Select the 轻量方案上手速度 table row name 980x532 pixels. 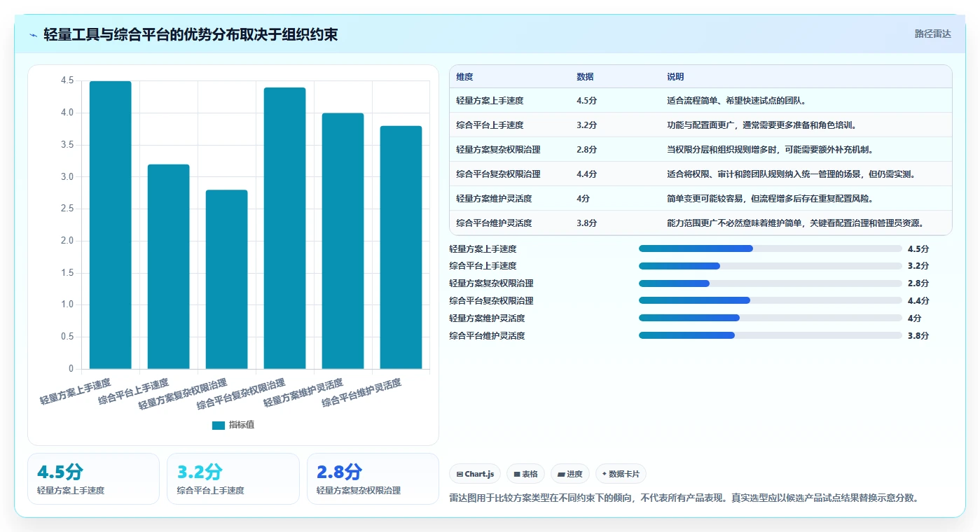490,101
